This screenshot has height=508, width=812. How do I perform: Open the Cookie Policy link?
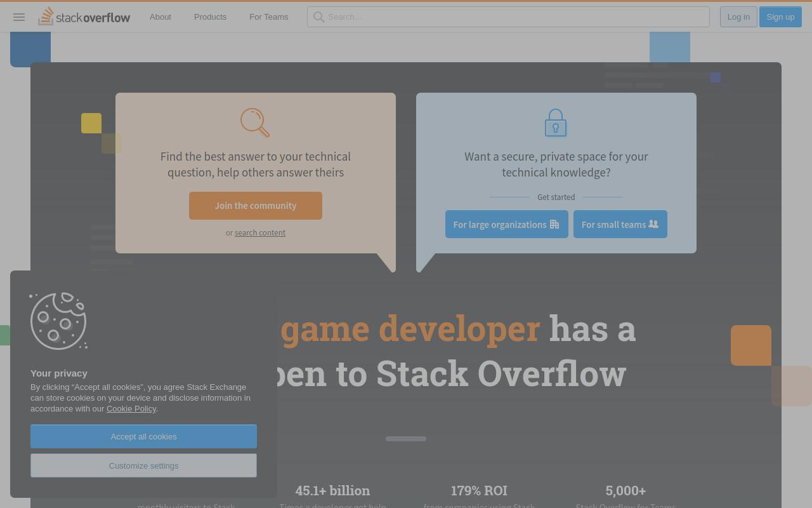(x=131, y=409)
